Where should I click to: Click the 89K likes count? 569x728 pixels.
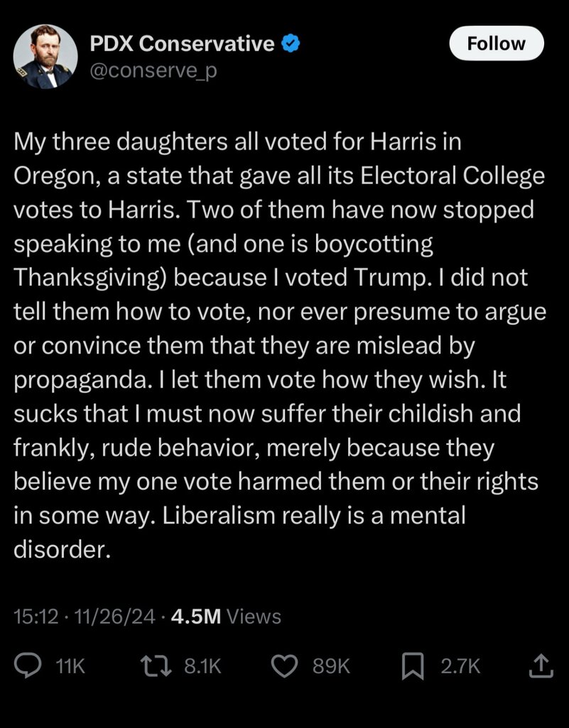(332, 666)
